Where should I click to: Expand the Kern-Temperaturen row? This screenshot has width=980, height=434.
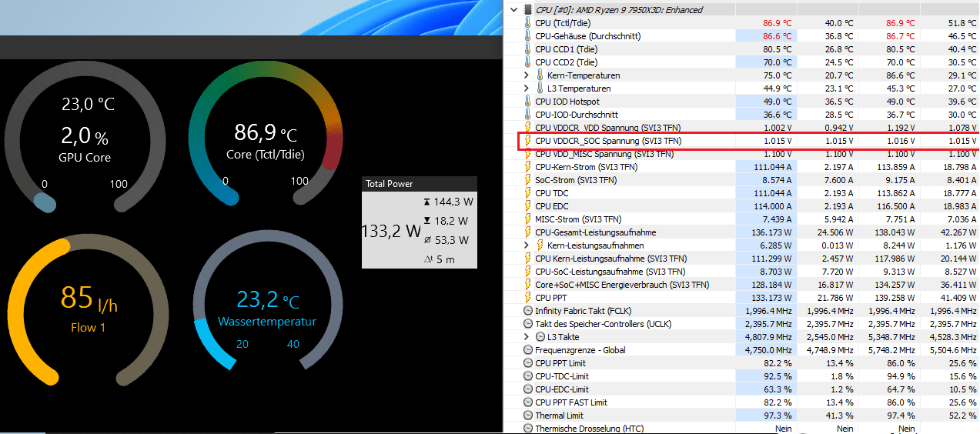pyautogui.click(x=527, y=75)
